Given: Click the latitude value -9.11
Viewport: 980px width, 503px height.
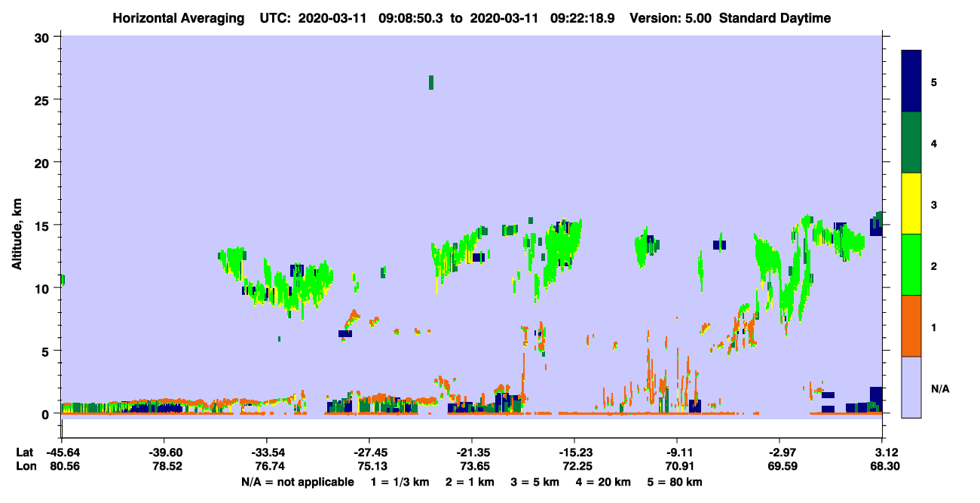Looking at the screenshot, I should pos(677,452).
